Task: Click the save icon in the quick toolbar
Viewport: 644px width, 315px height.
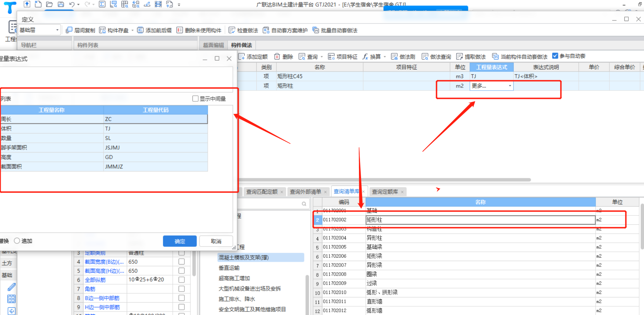Action: click(x=61, y=4)
